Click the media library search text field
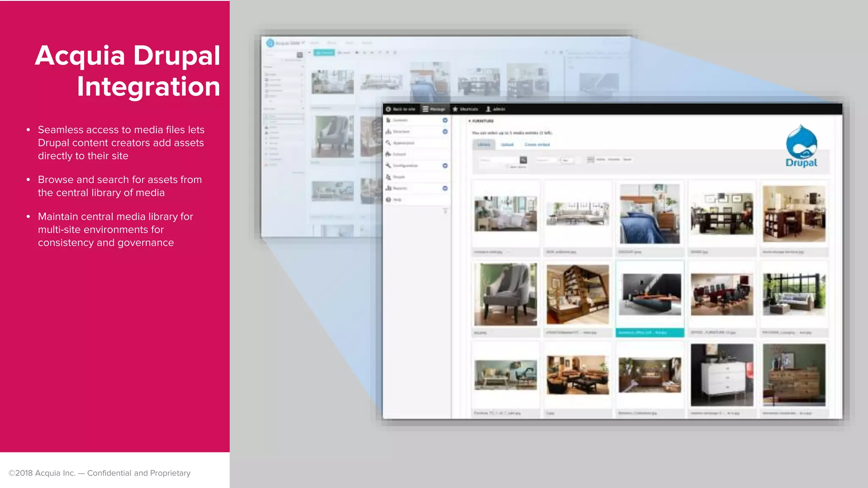868x488 pixels. 499,160
